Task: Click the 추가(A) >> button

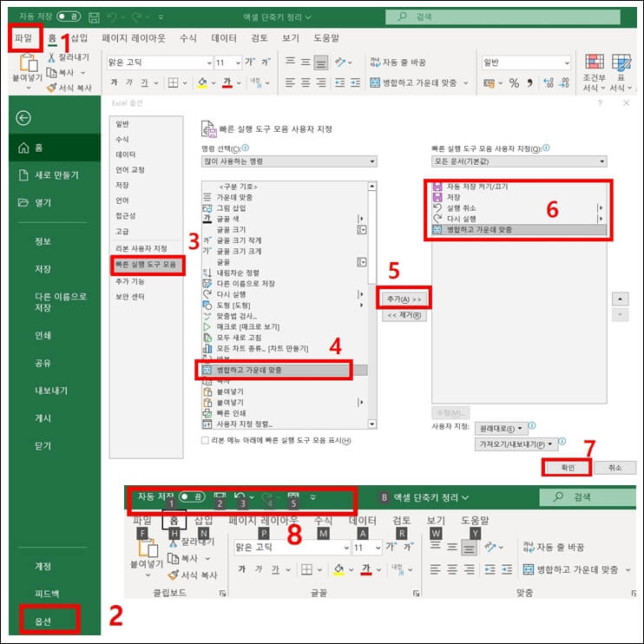Action: (x=404, y=299)
